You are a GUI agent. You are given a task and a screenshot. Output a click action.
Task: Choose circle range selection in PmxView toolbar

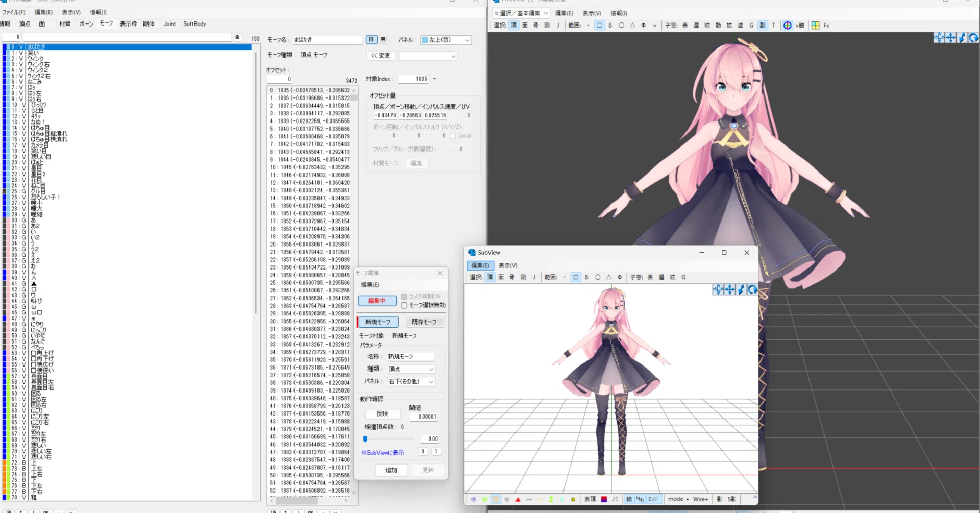pyautogui.click(x=621, y=25)
